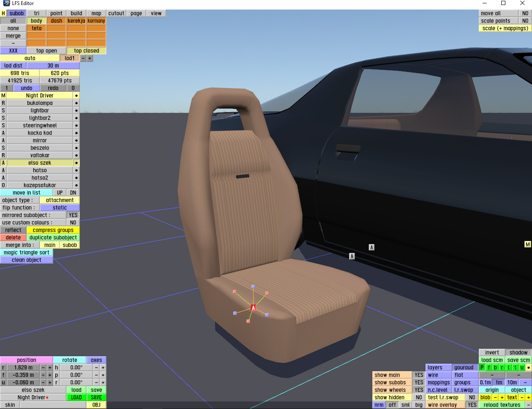Viewport: 532px width, 409px height.
Task: Click the dot button beside mirror row
Action: click(x=76, y=140)
